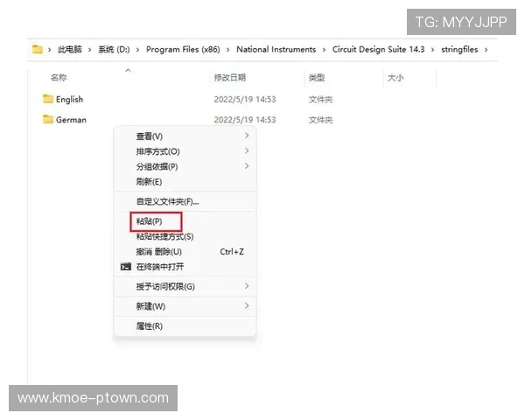Choose 撤消 删除(U) option

(x=185, y=251)
